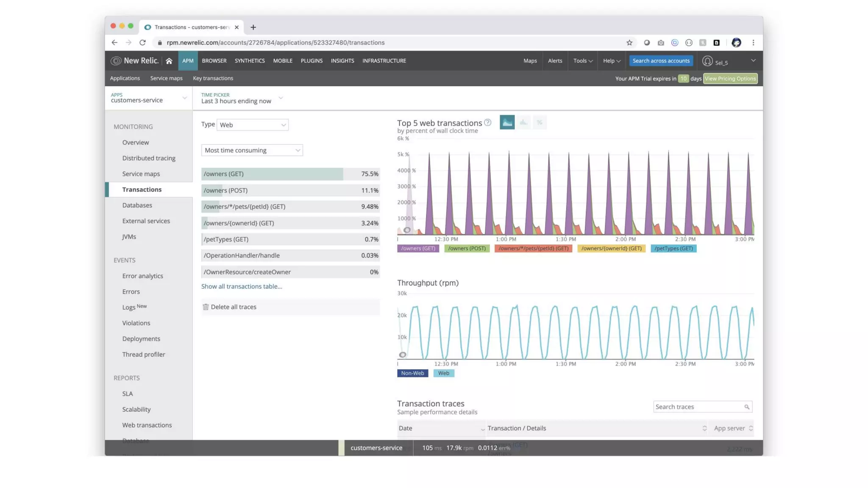This screenshot has width=868, height=488.
Task: Click the /owners (POST) transaction row
Action: (x=290, y=190)
